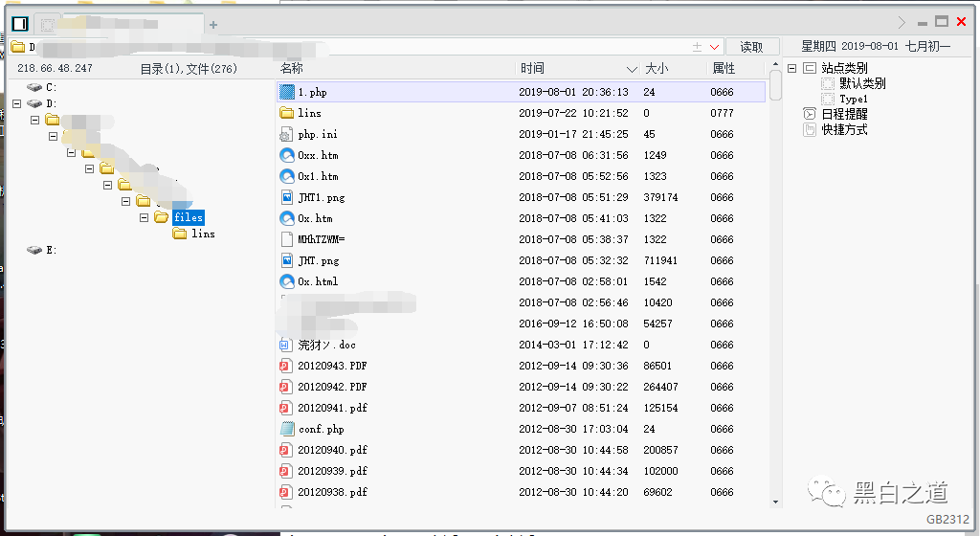
Task: Click the 读取 read button
Action: click(x=751, y=47)
